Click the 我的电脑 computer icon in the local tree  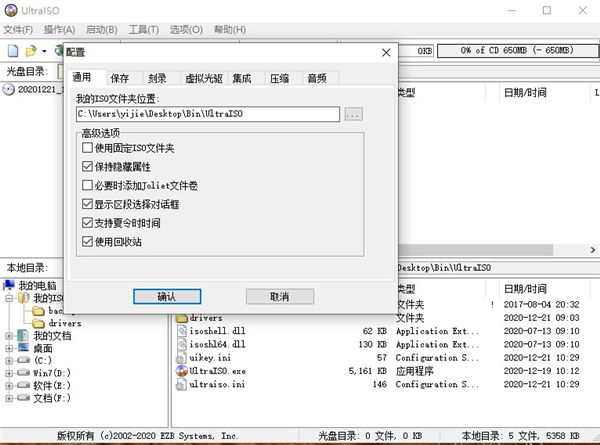(x=9, y=285)
